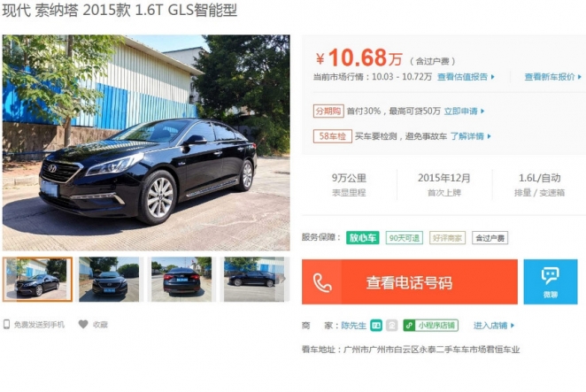The image size is (586, 392).
Task: Click 查看电话号码 button
Action: [410, 281]
